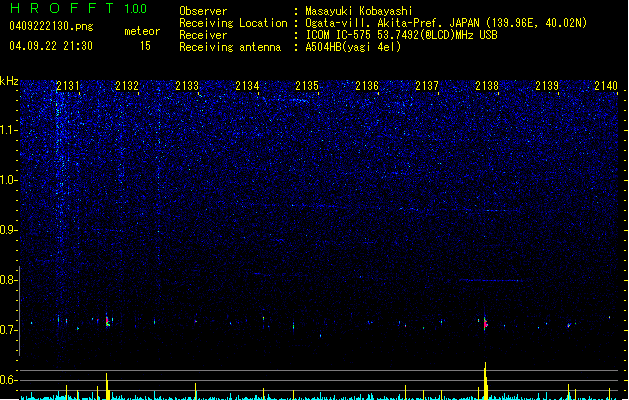Click the tallest yellow power spike near 2138
Viewport: 629px width, 400px height.
(x=485, y=381)
